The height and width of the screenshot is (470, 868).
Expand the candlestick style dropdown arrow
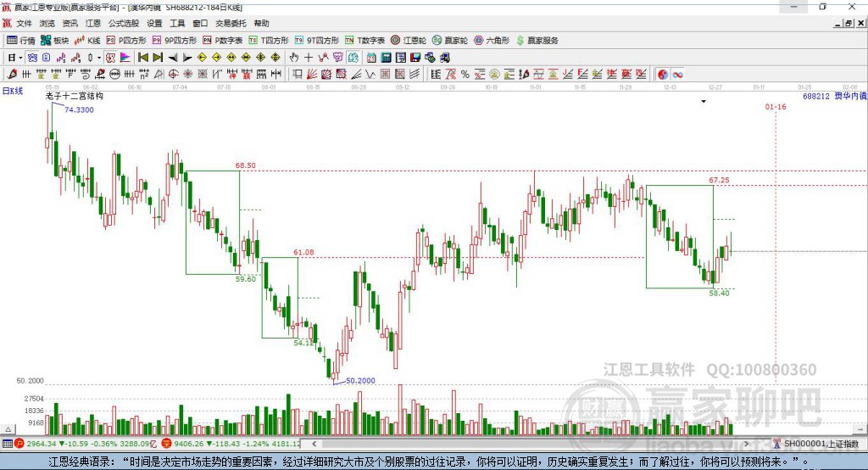99,58
